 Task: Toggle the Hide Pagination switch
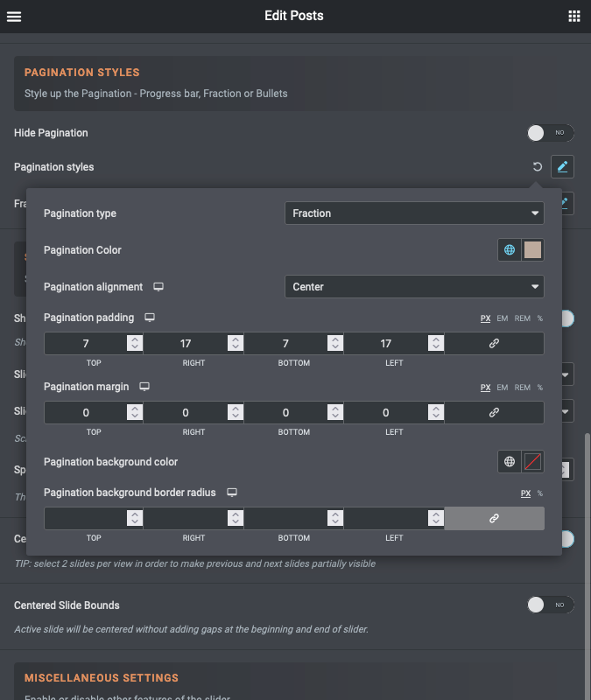click(x=550, y=133)
